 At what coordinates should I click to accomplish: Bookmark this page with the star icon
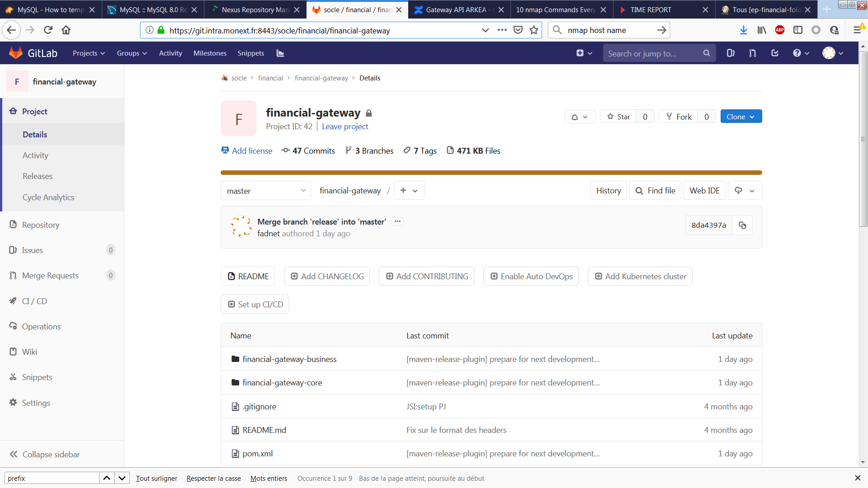click(x=534, y=30)
